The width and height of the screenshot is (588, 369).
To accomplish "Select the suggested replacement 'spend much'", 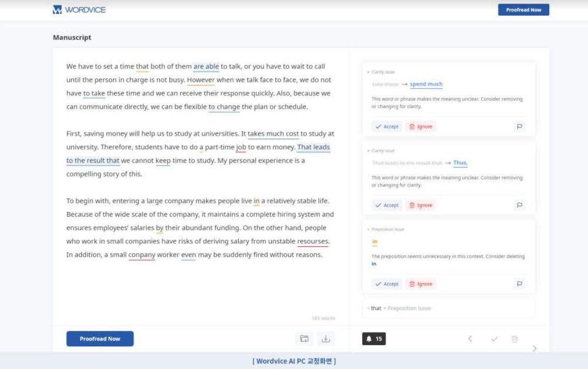I will coord(426,84).
